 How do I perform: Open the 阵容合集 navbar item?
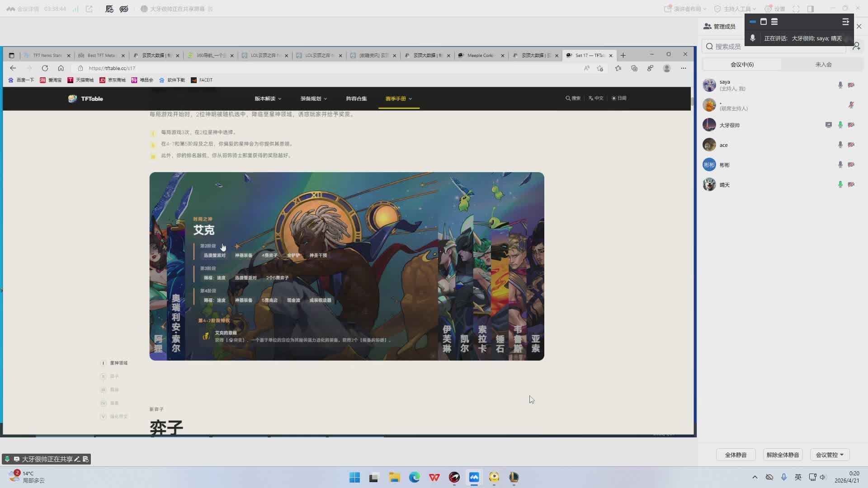coord(356,99)
